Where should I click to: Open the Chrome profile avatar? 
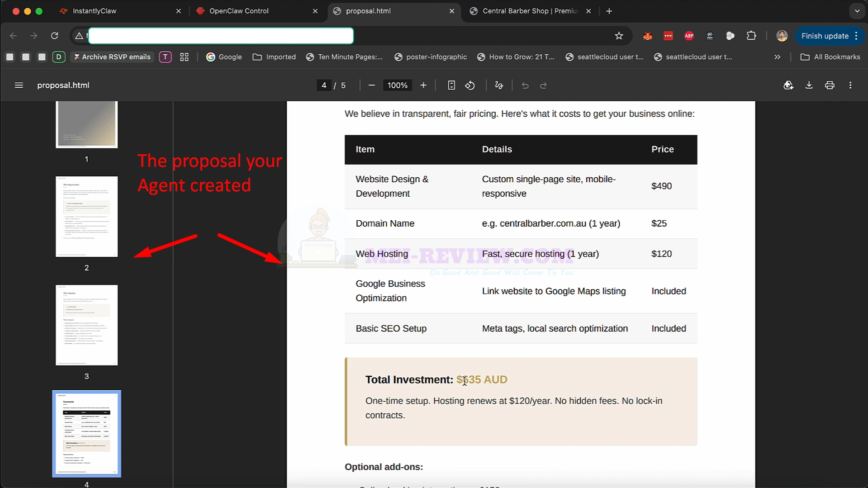pos(782,36)
